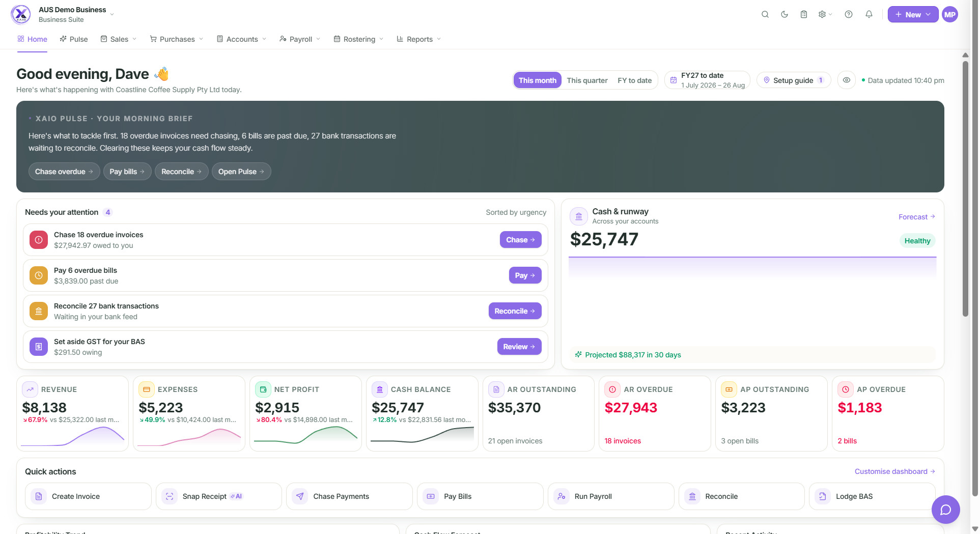Click the XAIO logo

(x=21, y=15)
